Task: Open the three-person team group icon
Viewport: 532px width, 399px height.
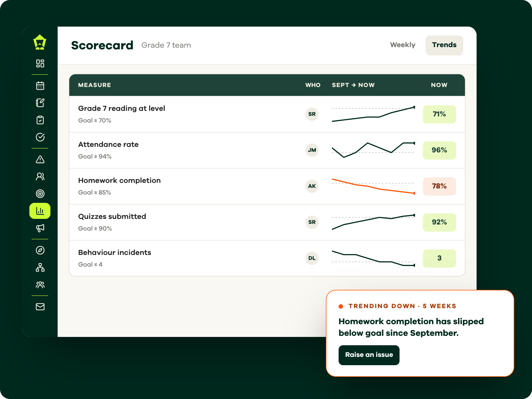Action: pos(40,285)
